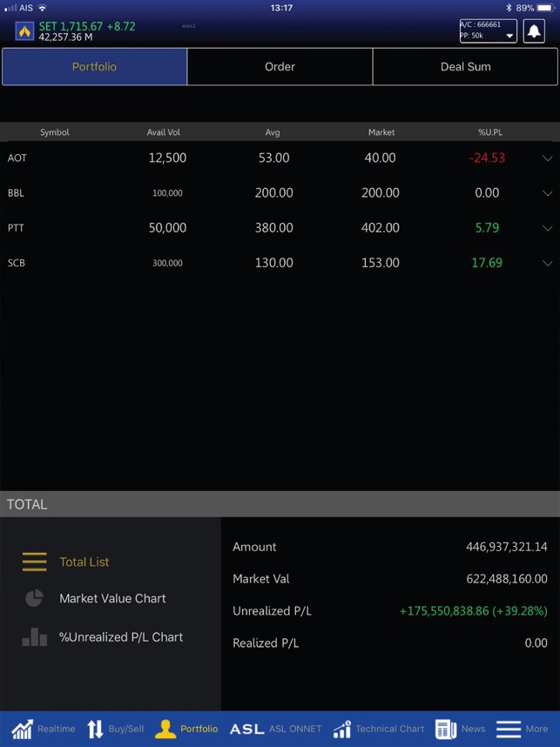The image size is (560, 747).
Task: Select the Total List label
Action: [84, 562]
